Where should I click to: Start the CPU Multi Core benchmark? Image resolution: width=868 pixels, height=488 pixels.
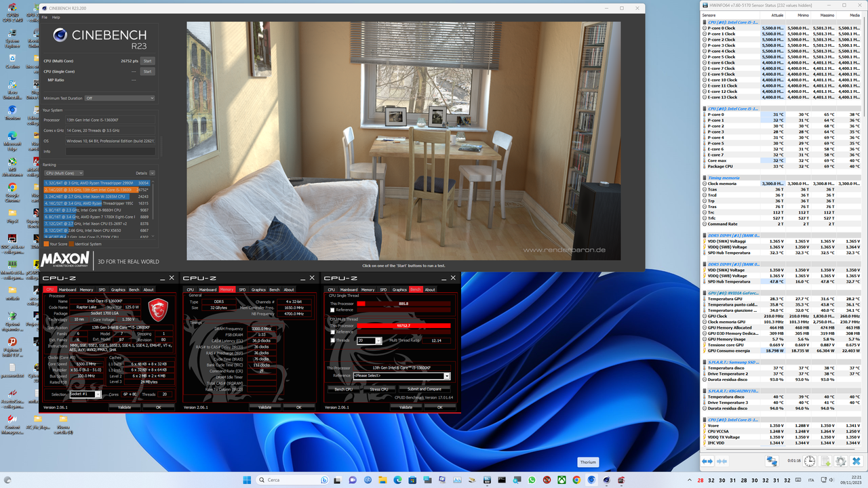[148, 61]
